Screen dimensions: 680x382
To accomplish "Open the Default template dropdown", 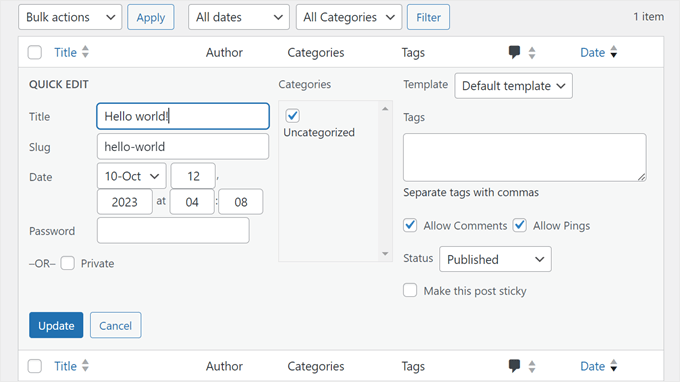I will coord(513,86).
